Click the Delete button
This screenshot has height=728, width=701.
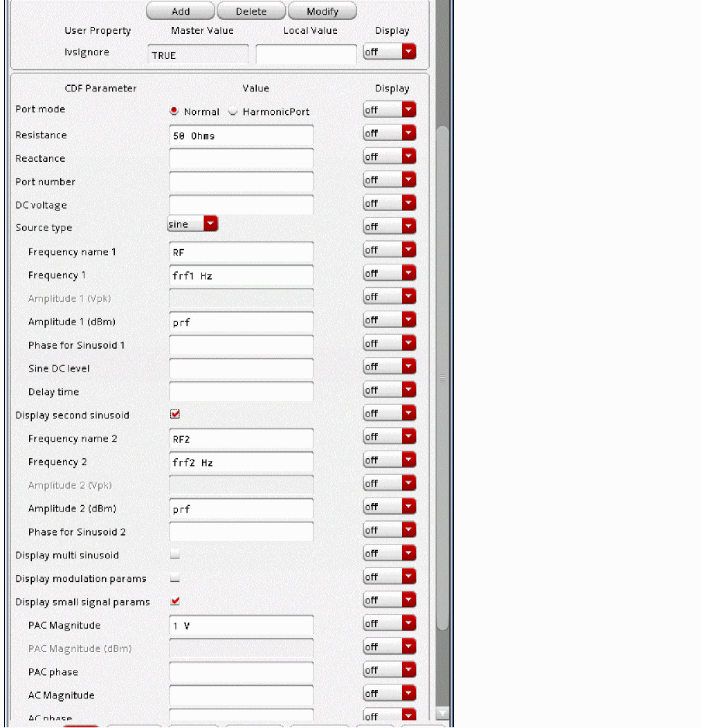[251, 10]
